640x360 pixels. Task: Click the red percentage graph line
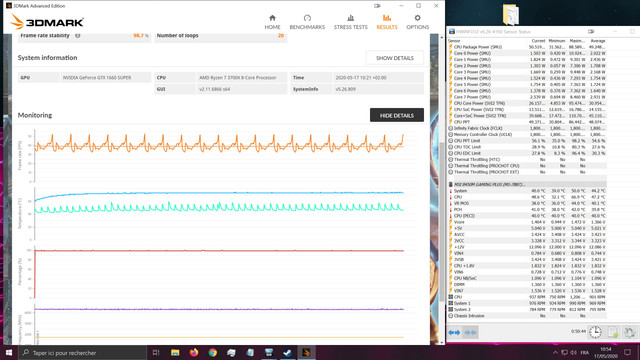[220, 251]
